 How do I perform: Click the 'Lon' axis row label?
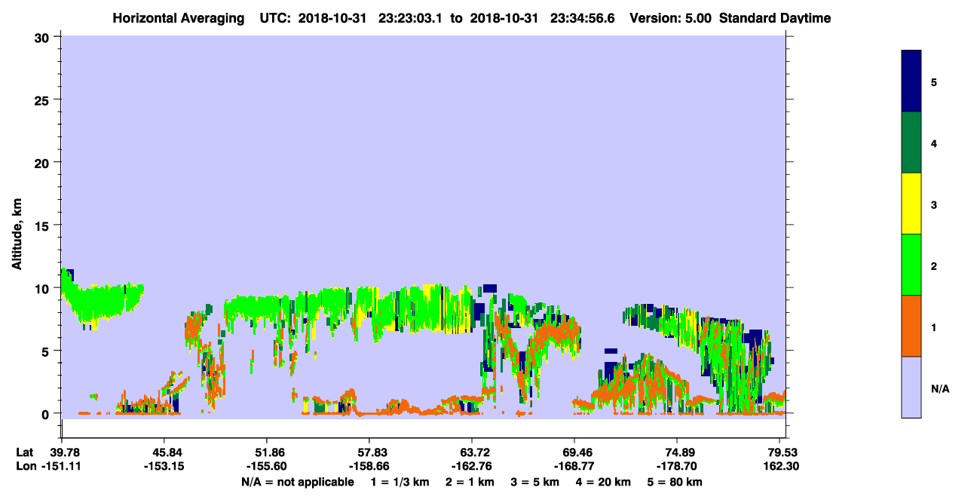26,467
